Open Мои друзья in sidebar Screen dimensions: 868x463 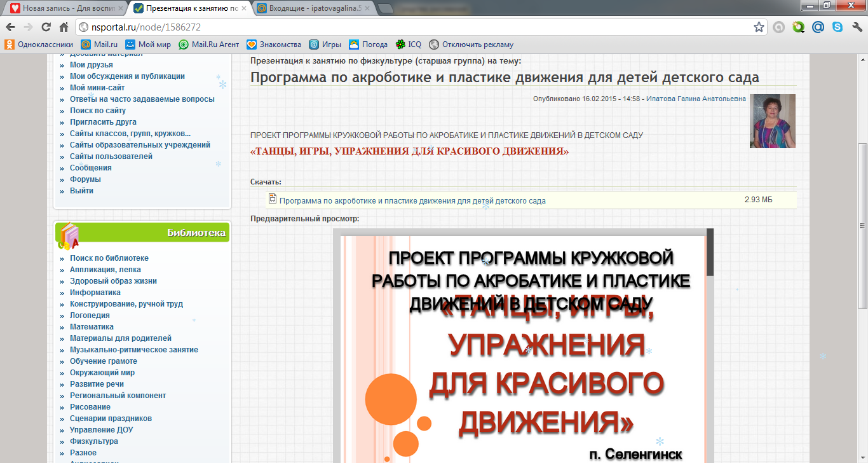coord(92,65)
